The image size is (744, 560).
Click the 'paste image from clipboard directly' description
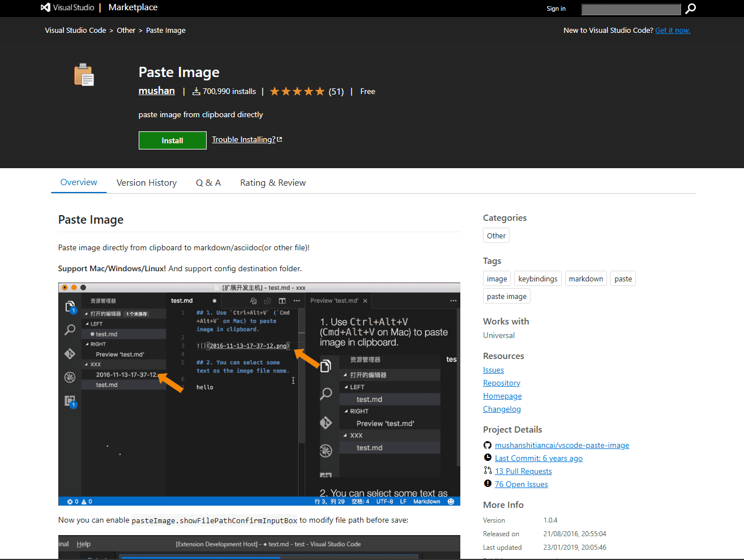point(200,114)
